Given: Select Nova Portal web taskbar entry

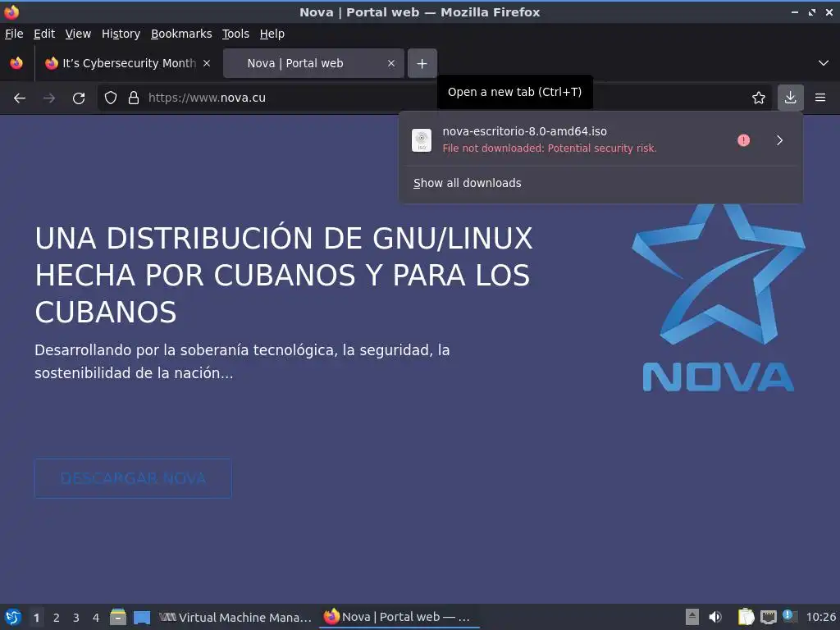Looking at the screenshot, I should click(399, 617).
